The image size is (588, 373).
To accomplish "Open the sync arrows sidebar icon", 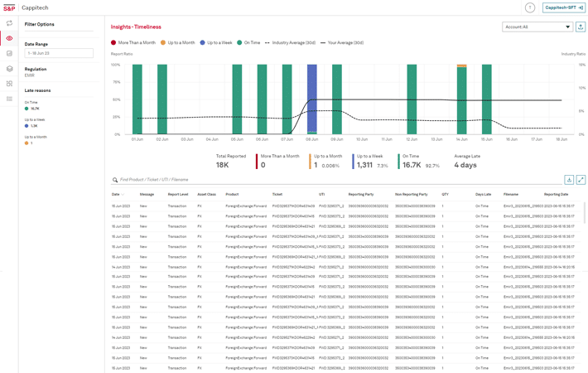I will [x=9, y=23].
